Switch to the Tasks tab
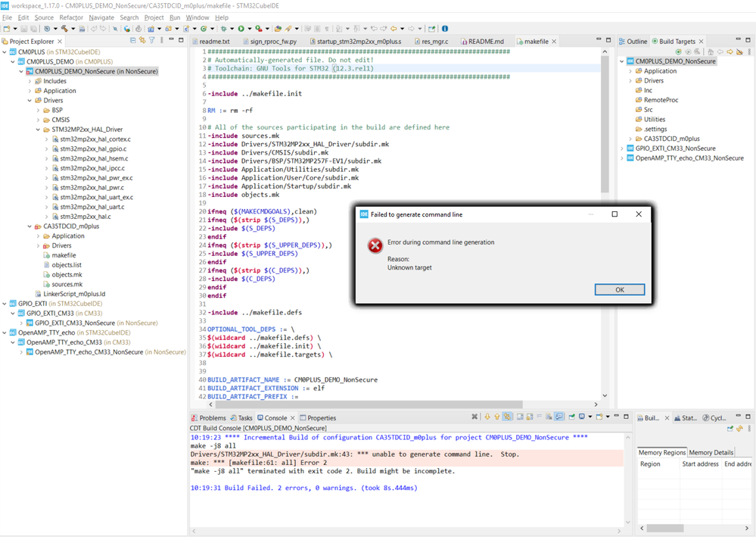 click(x=241, y=418)
